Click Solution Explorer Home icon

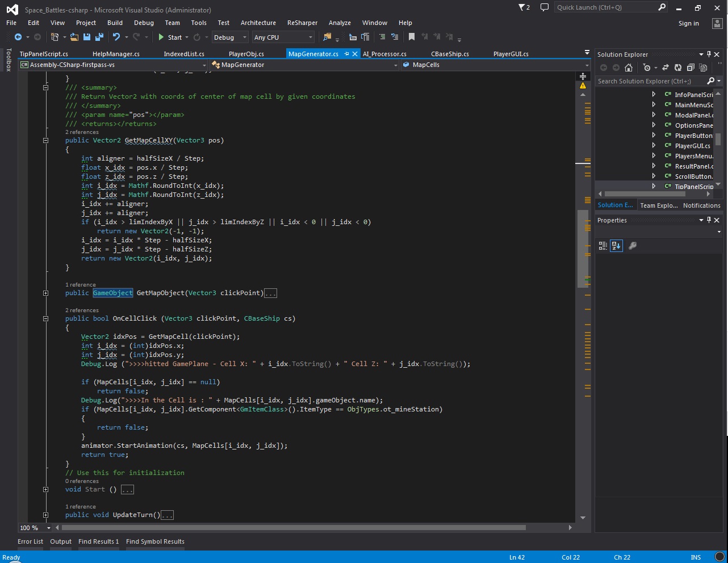[629, 68]
